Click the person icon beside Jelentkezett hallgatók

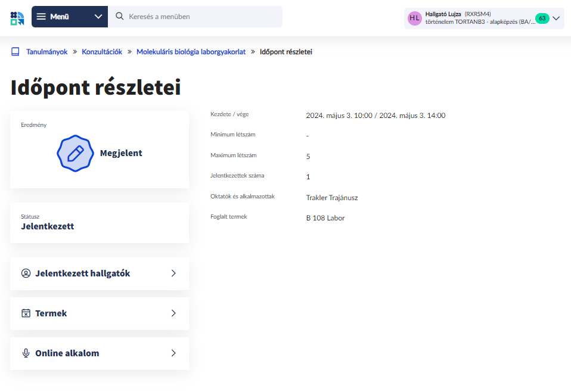(26, 273)
